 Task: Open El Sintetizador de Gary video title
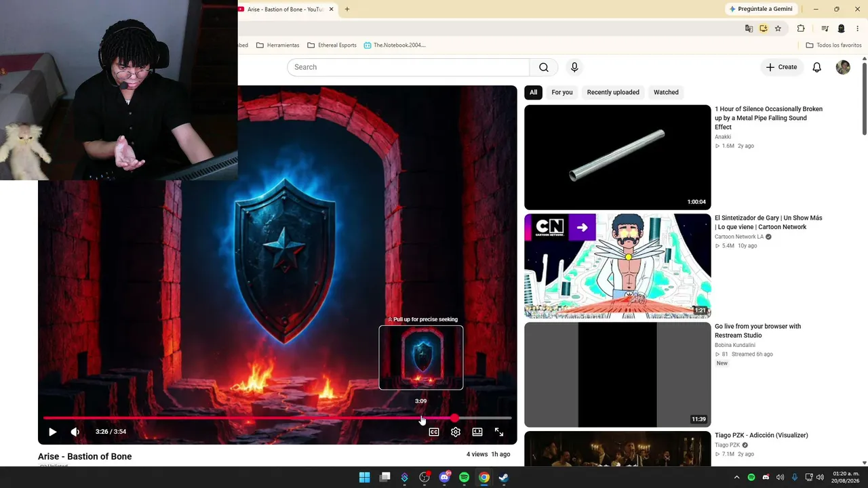tap(768, 222)
